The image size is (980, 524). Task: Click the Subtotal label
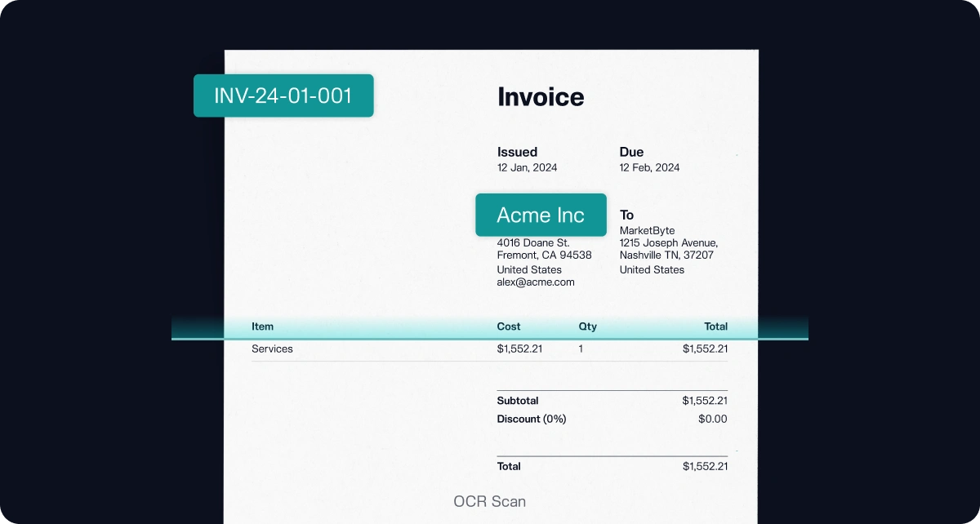(518, 401)
